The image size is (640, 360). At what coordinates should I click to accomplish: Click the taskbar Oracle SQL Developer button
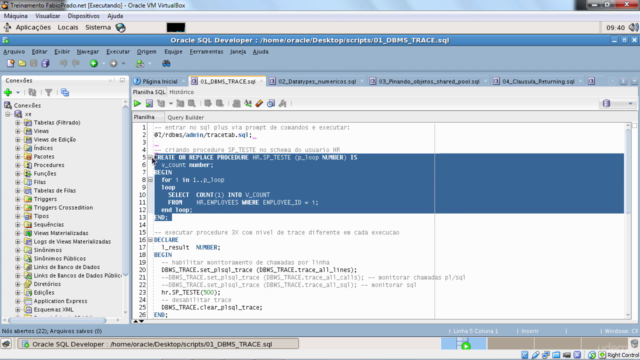(158, 344)
